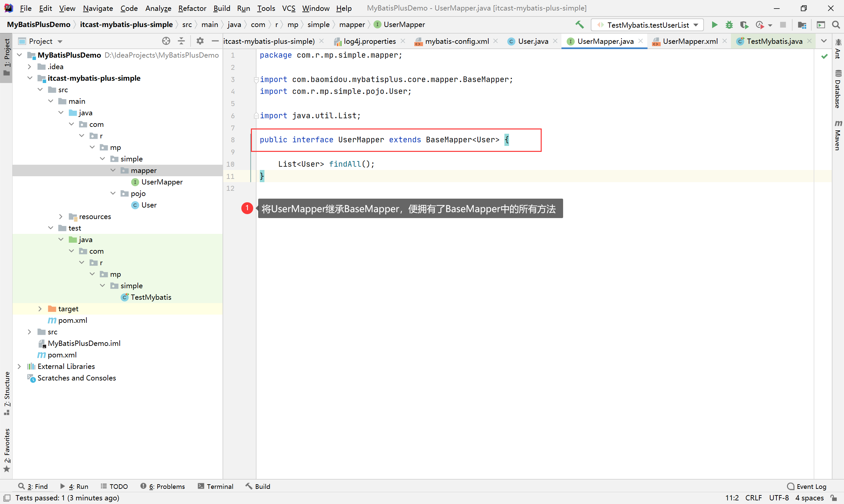The image size is (844, 504).
Task: Open the Event Log
Action: 807,486
